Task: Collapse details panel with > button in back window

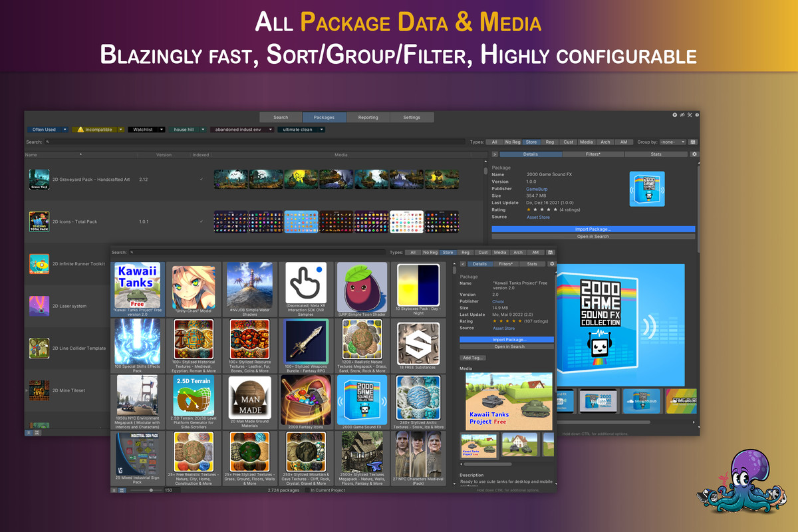Action: point(495,154)
